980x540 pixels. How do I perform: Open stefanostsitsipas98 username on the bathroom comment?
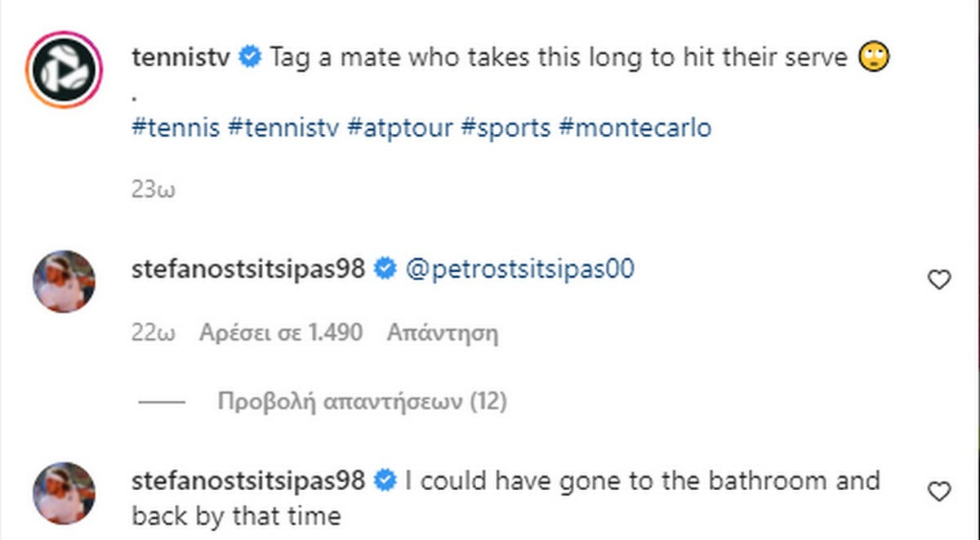[x=247, y=480]
